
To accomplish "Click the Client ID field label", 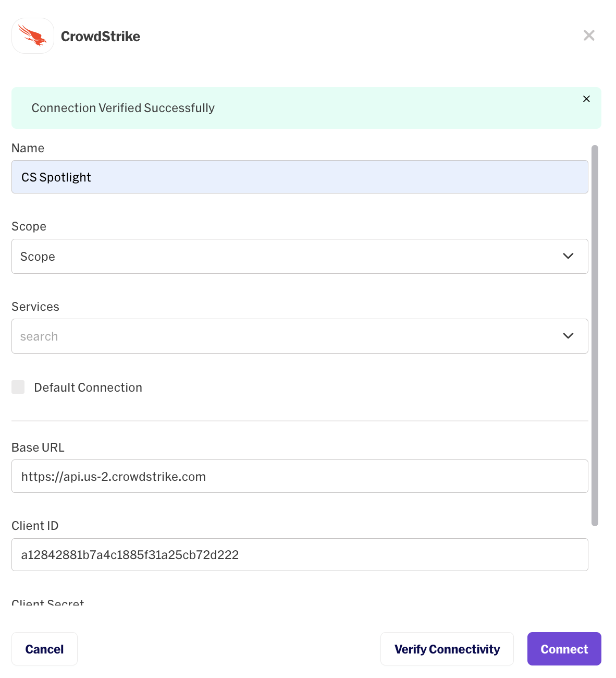I will click(35, 526).
